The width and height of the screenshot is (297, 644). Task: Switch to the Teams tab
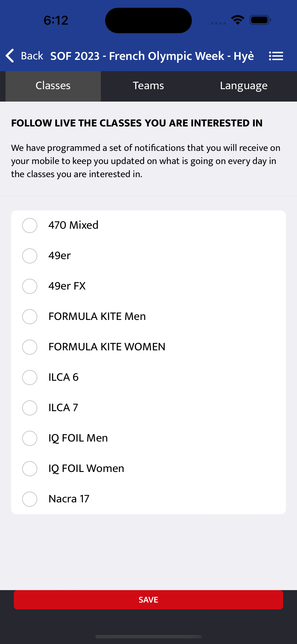click(x=148, y=86)
